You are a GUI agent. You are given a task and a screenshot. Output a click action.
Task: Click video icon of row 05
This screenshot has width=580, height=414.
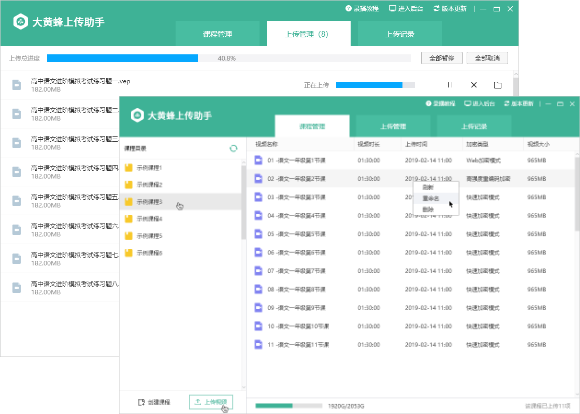(258, 234)
